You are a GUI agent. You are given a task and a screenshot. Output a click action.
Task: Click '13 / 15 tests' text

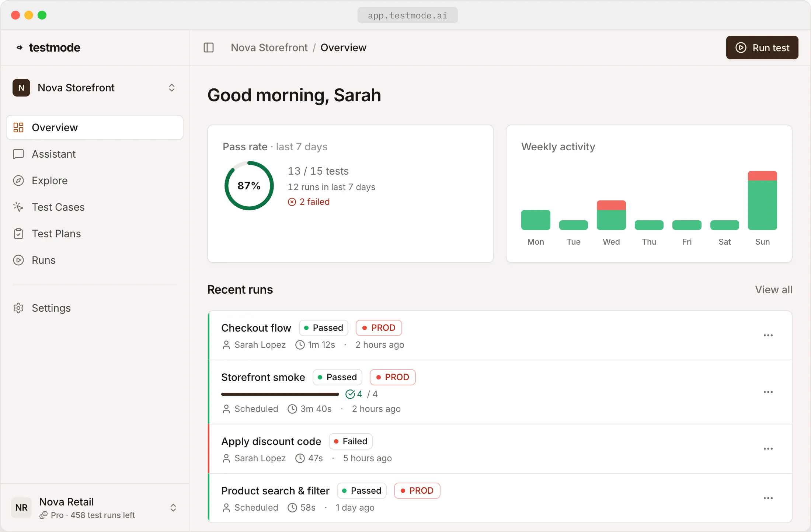tap(318, 171)
